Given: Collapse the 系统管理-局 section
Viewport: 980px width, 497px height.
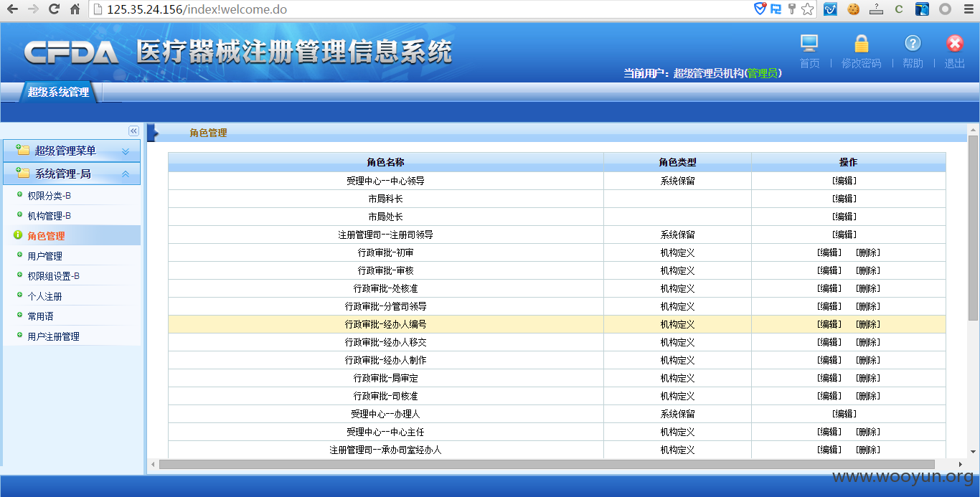Looking at the screenshot, I should [x=72, y=174].
